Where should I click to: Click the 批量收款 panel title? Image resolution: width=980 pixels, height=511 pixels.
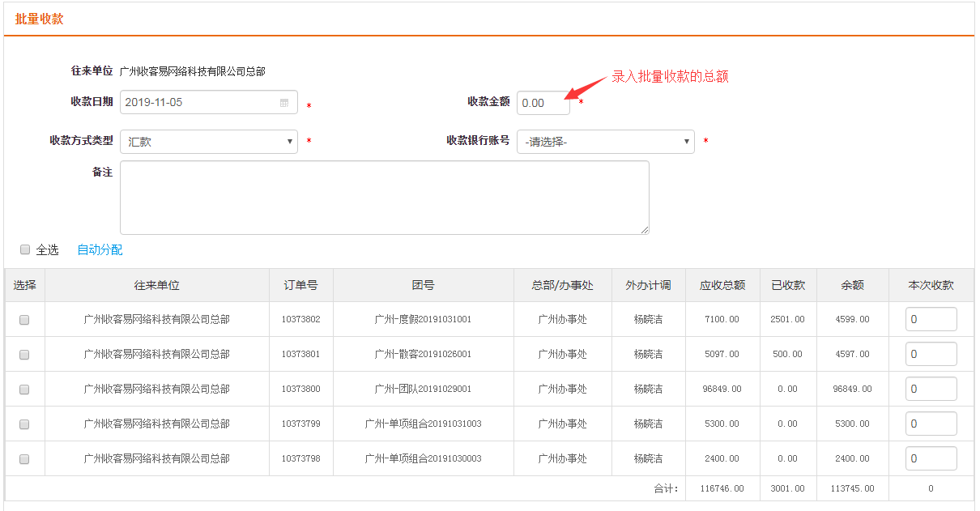pos(39,19)
